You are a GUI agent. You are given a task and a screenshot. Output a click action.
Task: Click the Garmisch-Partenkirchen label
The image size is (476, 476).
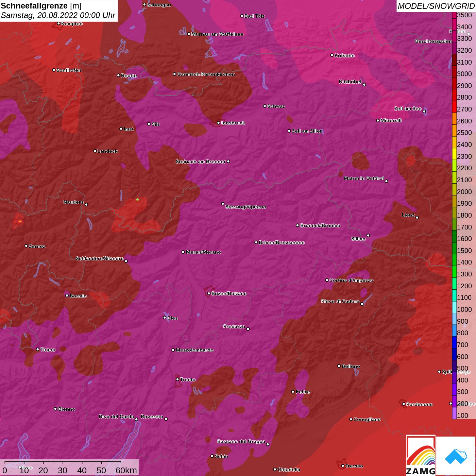206,74
